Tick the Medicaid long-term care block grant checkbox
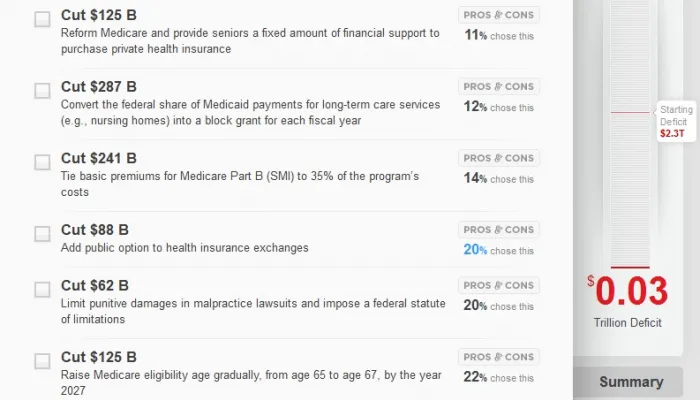This screenshot has width=700, height=400. pos(42,91)
